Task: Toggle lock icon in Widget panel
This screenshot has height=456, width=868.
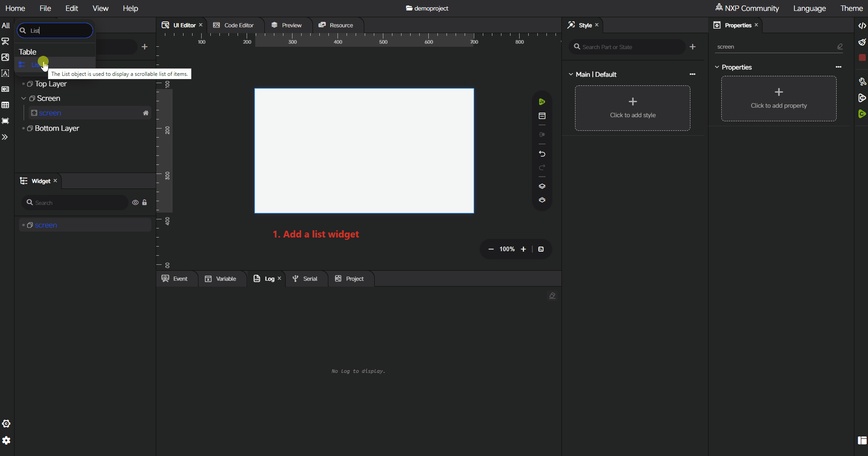Action: 144,203
